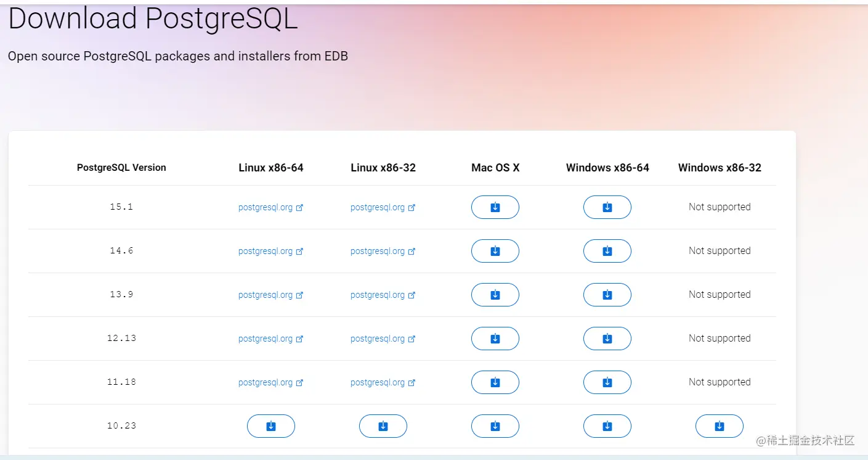
Task: Open postgresql.org link for 12.13 Linux x86-64
Action: [270, 339]
